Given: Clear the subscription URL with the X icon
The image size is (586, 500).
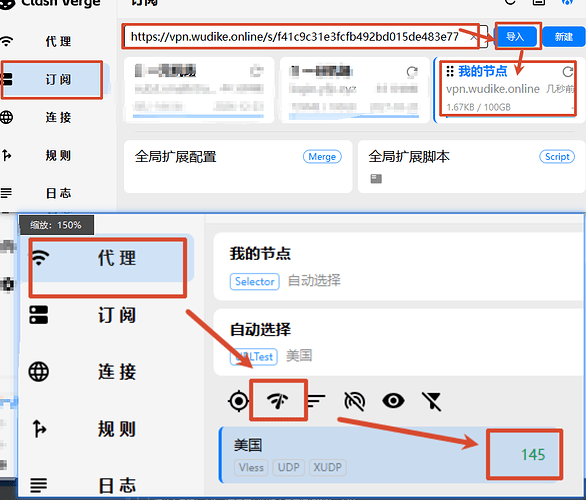Looking at the screenshot, I should click(x=474, y=37).
